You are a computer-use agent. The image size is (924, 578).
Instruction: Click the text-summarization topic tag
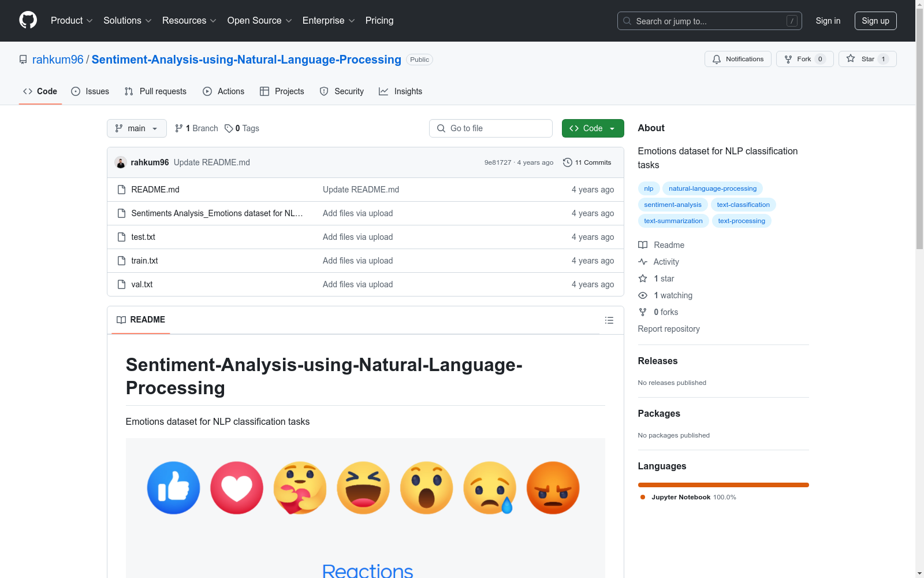pyautogui.click(x=673, y=221)
